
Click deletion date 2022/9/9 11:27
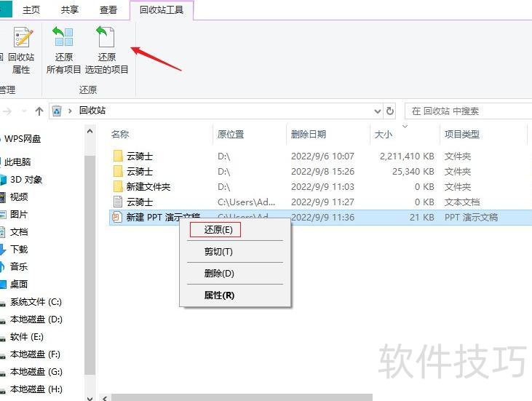tap(322, 202)
